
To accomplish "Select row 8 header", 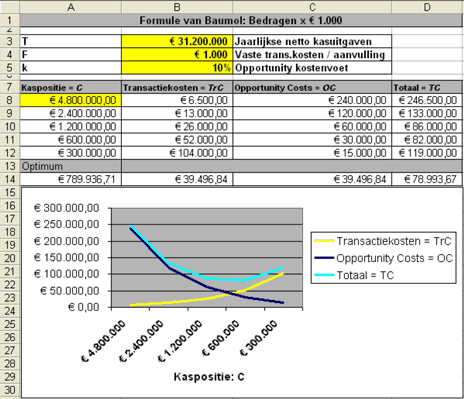I will [x=10, y=100].
